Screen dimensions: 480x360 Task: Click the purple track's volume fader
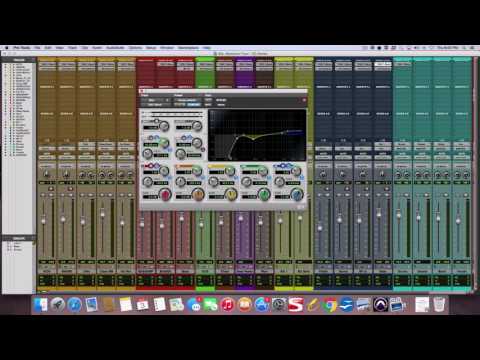(x=241, y=218)
